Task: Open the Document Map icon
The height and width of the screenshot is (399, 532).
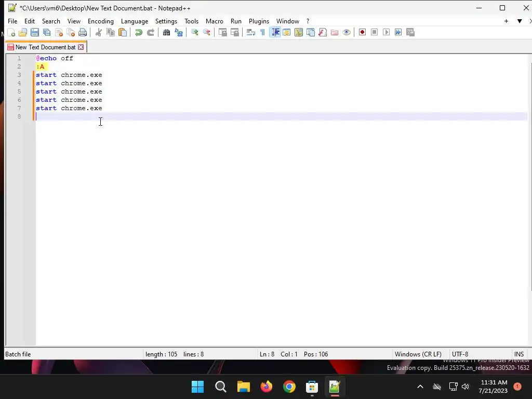Action: tap(299, 32)
